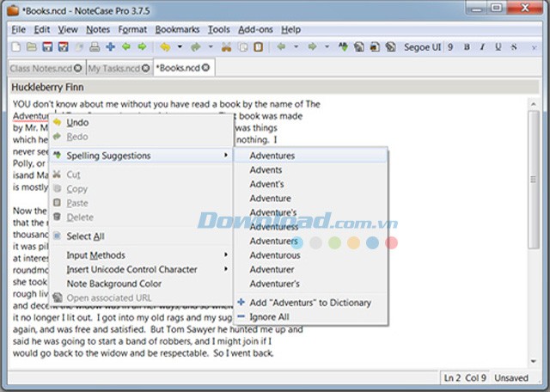Click the yellow Undo toolbar icon
The height and width of the screenshot is (392, 550).
[x=165, y=46]
